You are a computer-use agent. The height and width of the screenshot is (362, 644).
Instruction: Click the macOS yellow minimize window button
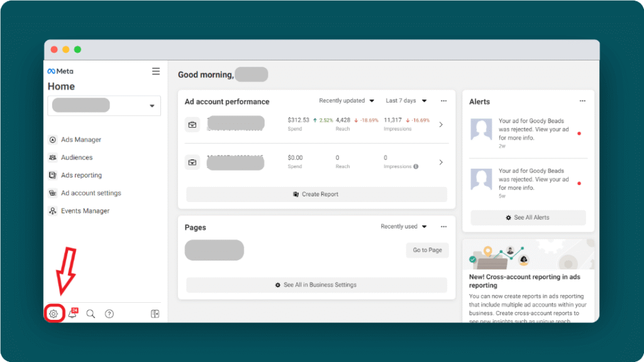coord(65,50)
